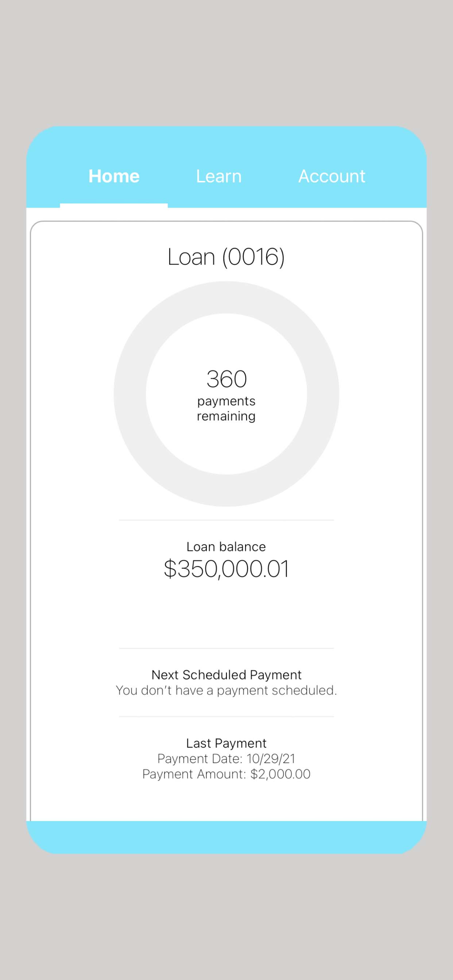Open the Next Scheduled Payment heading
The image size is (453, 980).
point(226,675)
